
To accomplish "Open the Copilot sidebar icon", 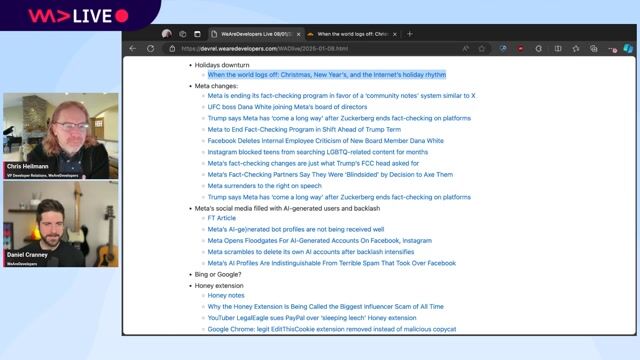I will coord(628,49).
